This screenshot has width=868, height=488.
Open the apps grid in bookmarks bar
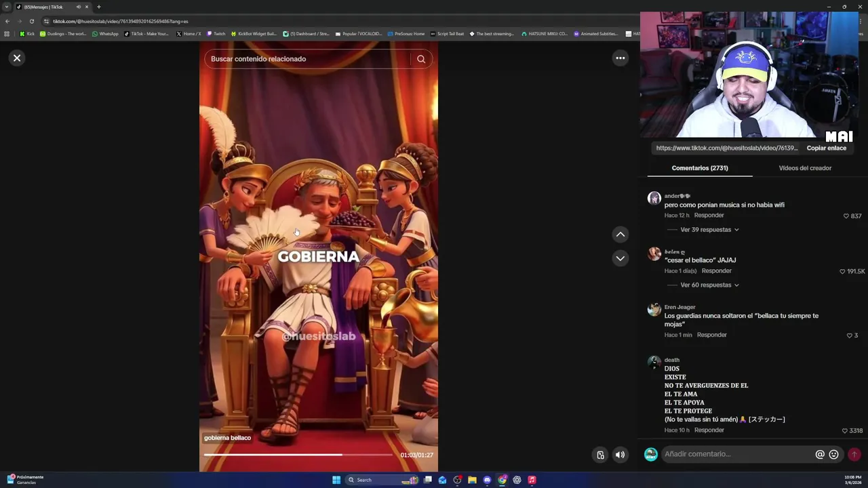pyautogui.click(x=7, y=34)
